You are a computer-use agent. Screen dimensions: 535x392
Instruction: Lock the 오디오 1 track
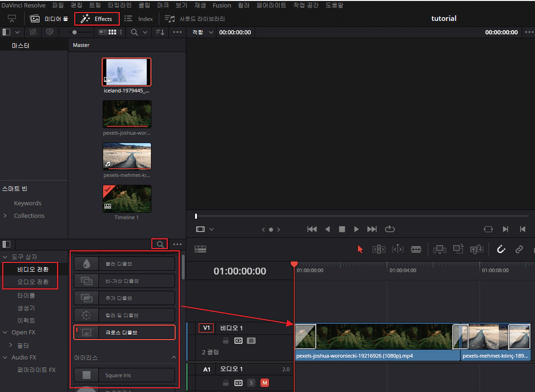tap(226, 383)
